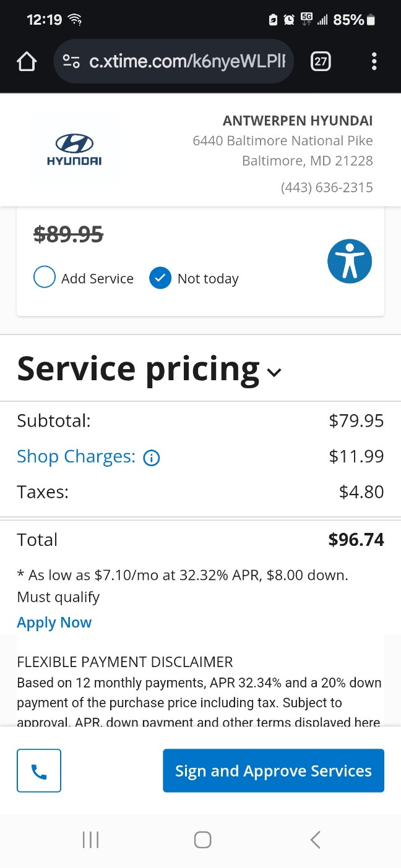Tap the dealership phone number (443) 636-2315

[x=327, y=187]
